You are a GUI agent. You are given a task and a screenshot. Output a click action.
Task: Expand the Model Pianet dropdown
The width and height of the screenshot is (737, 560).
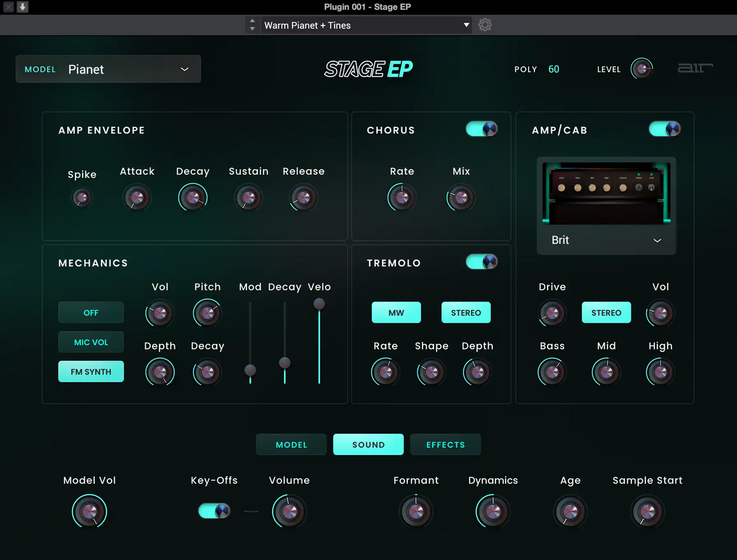(108, 69)
